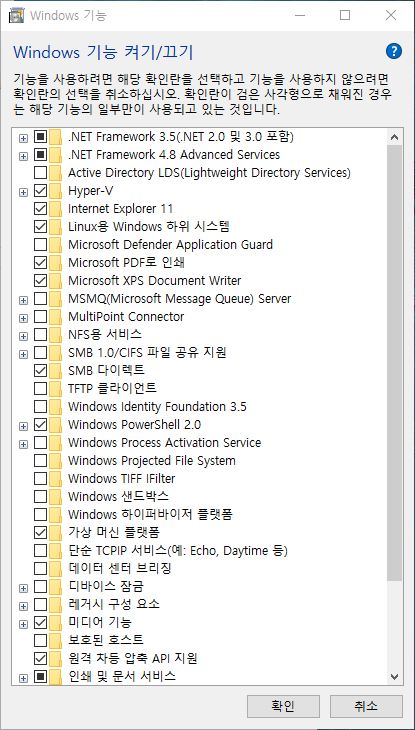Viewport: 415px width, 730px height.
Task: Select the Microsoft XPS Document Writer row
Action: pos(155,281)
